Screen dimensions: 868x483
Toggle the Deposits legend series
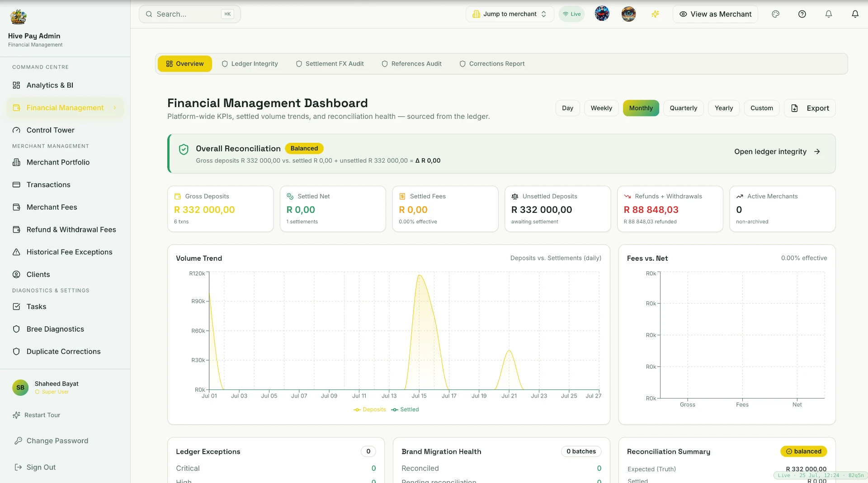369,409
